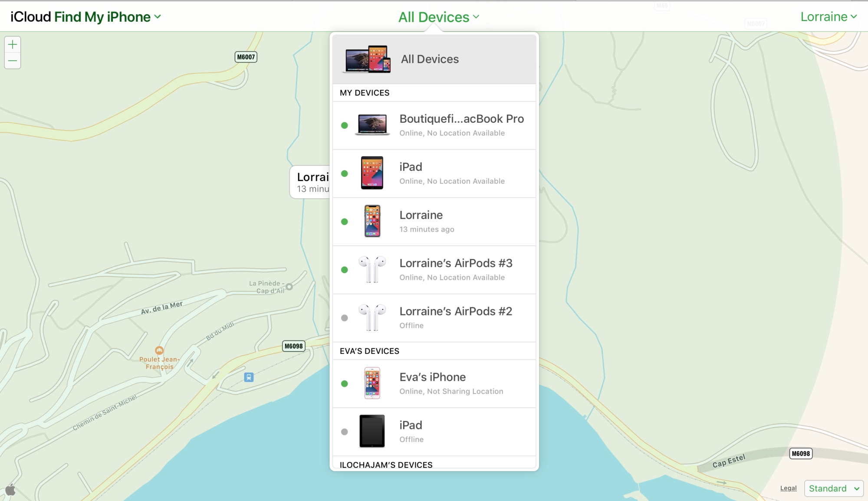This screenshot has height=501, width=868.
Task: Toggle offline status dot for AirPods #2
Action: [x=344, y=318]
